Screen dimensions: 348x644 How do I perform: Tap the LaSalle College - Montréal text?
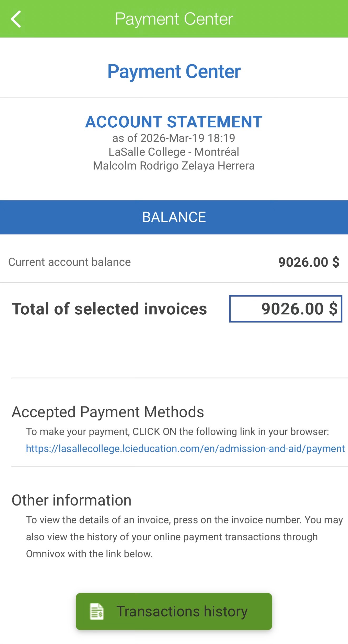pos(174,152)
